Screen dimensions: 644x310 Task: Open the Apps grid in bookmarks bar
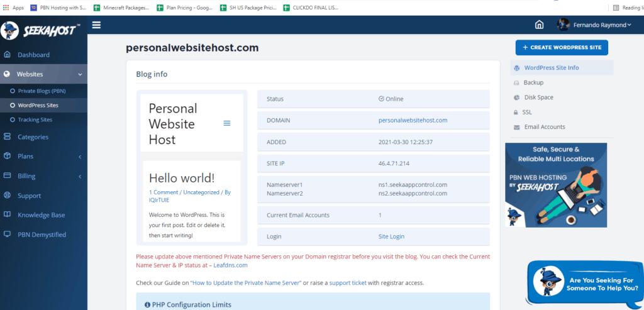tap(14, 8)
